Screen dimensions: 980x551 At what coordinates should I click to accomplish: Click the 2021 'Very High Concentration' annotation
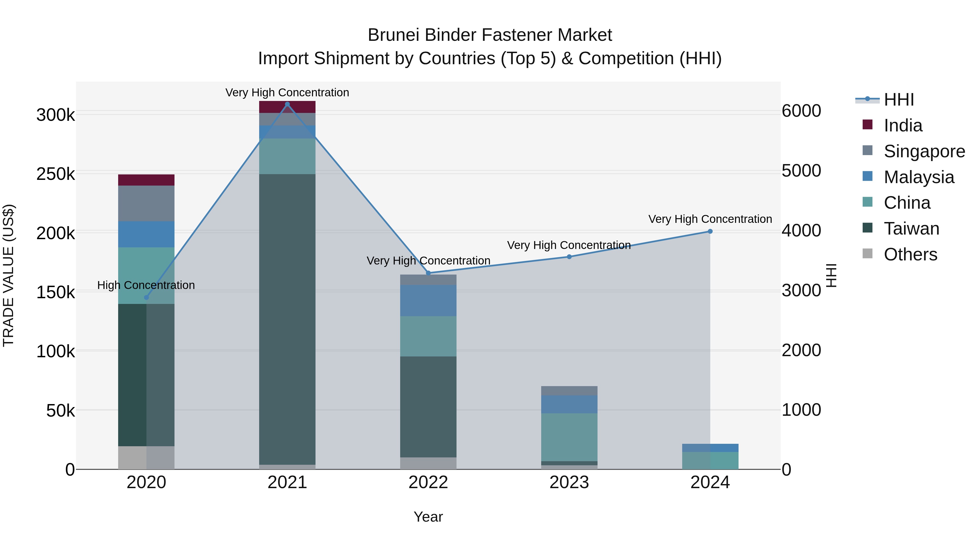click(x=287, y=93)
